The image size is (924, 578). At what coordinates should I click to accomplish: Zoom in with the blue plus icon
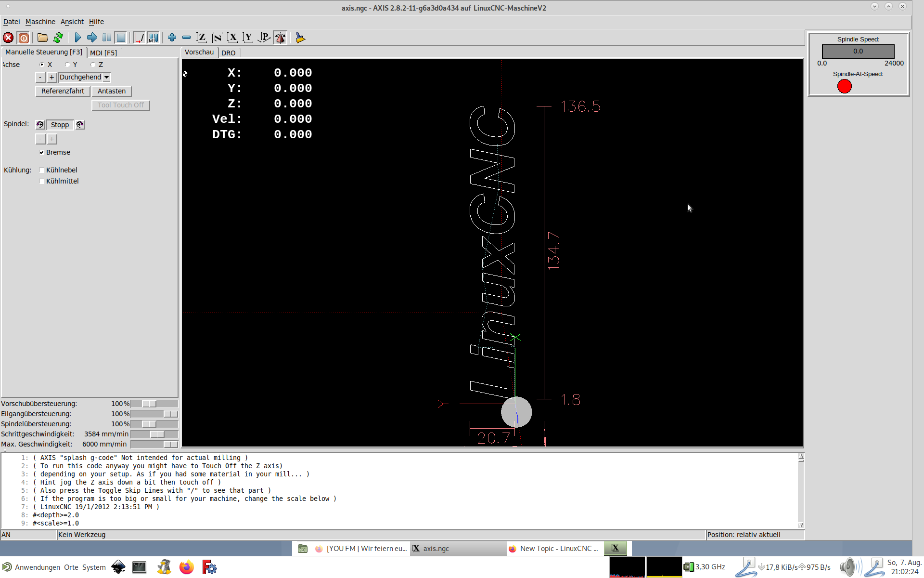(172, 38)
